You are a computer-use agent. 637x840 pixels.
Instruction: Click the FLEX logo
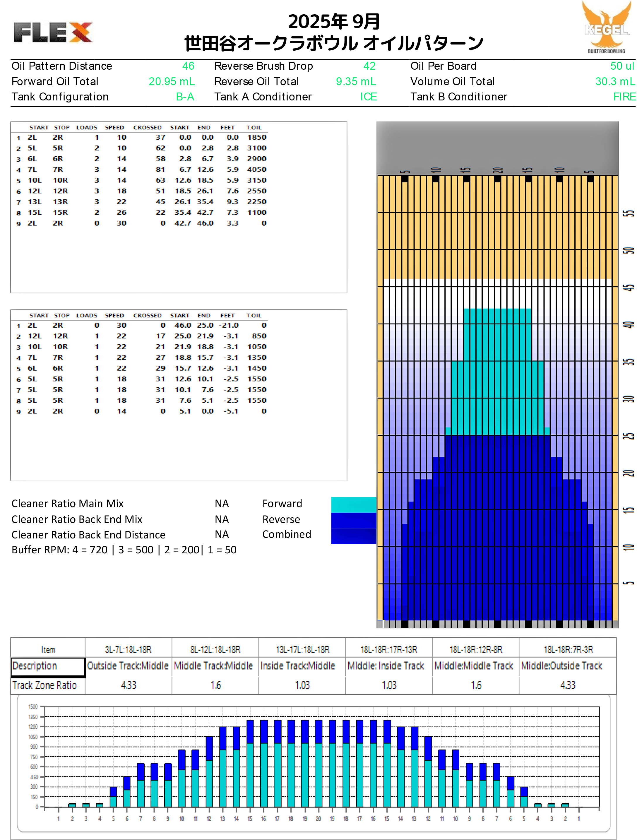53,32
